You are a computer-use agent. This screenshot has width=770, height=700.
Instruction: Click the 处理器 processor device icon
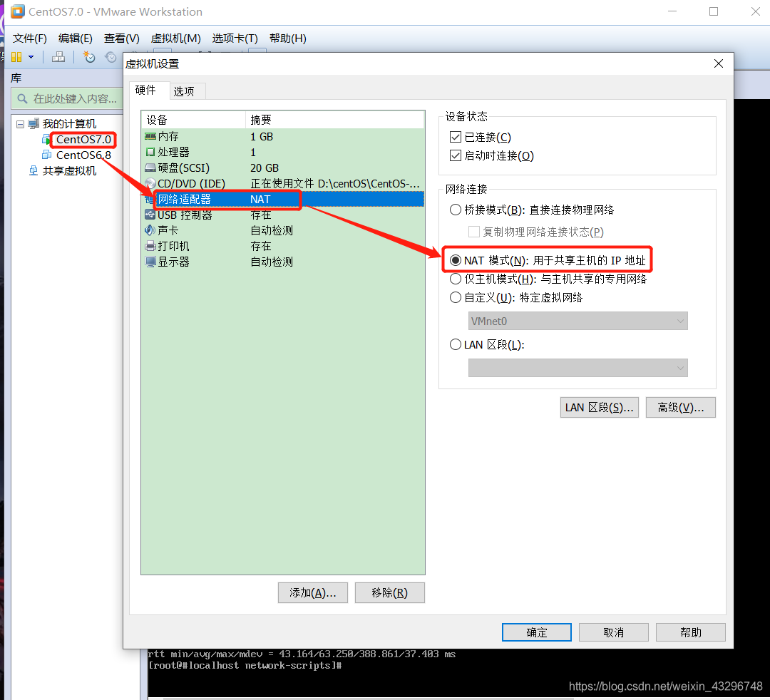tap(150, 152)
